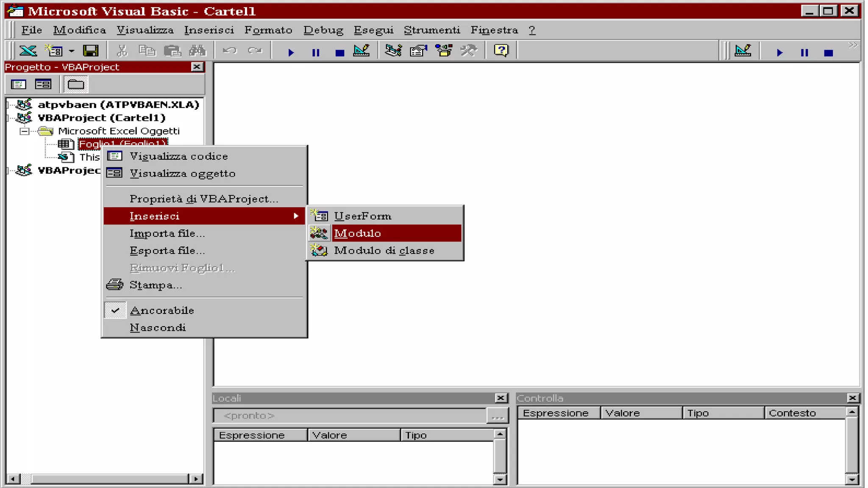
Task: Select Modulo from the Inserisci submenu
Action: click(x=357, y=233)
